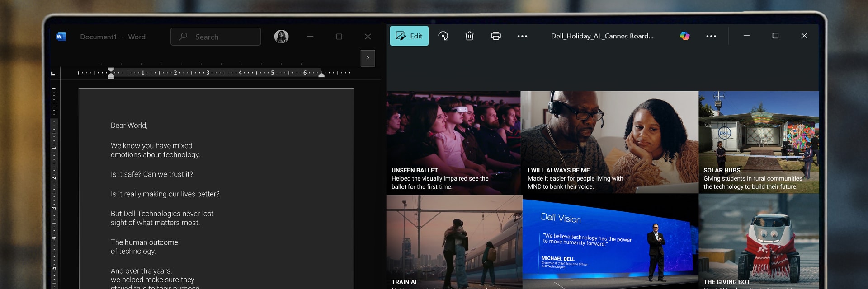Click the Word app logo icon

[x=61, y=37]
